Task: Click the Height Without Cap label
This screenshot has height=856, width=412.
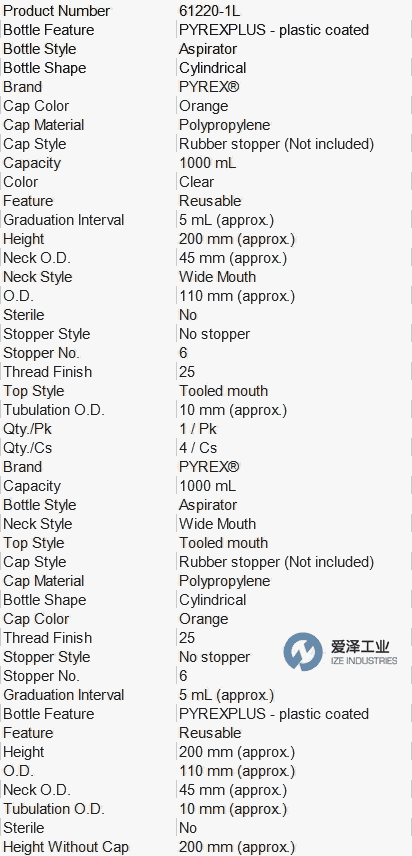Action: point(66,847)
